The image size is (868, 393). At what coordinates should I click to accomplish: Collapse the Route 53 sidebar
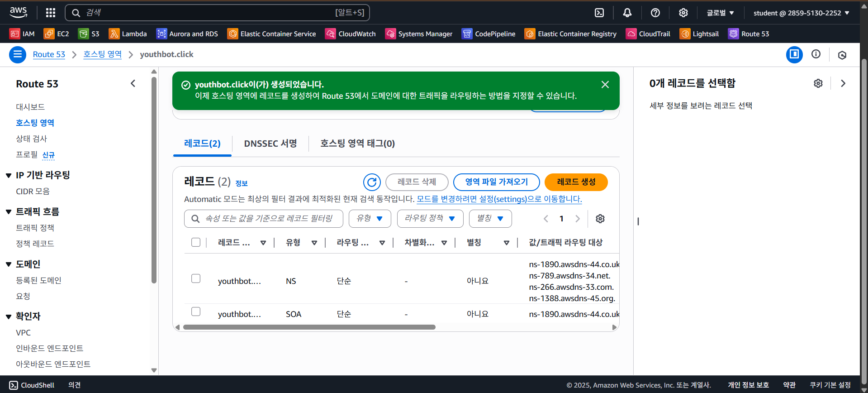click(133, 83)
